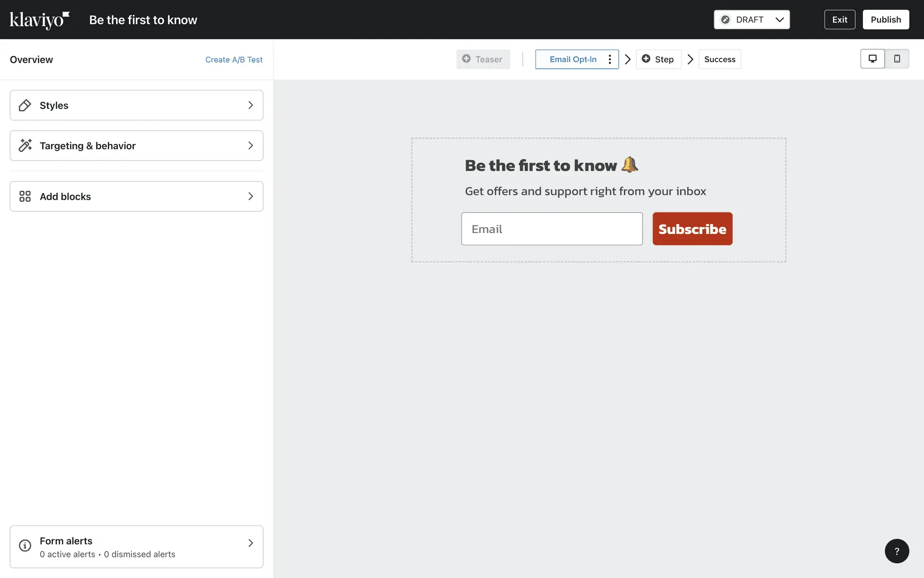Select the Success step tab

719,59
